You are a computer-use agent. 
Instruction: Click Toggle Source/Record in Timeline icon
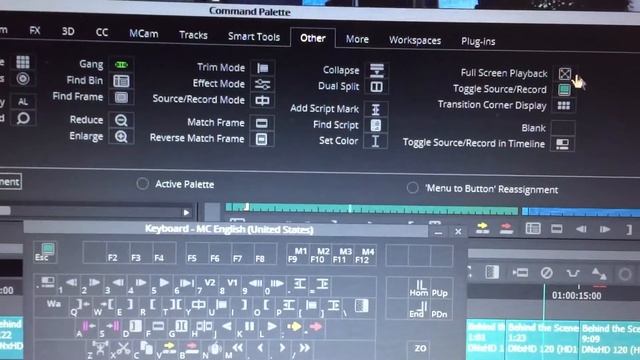[x=562, y=144]
